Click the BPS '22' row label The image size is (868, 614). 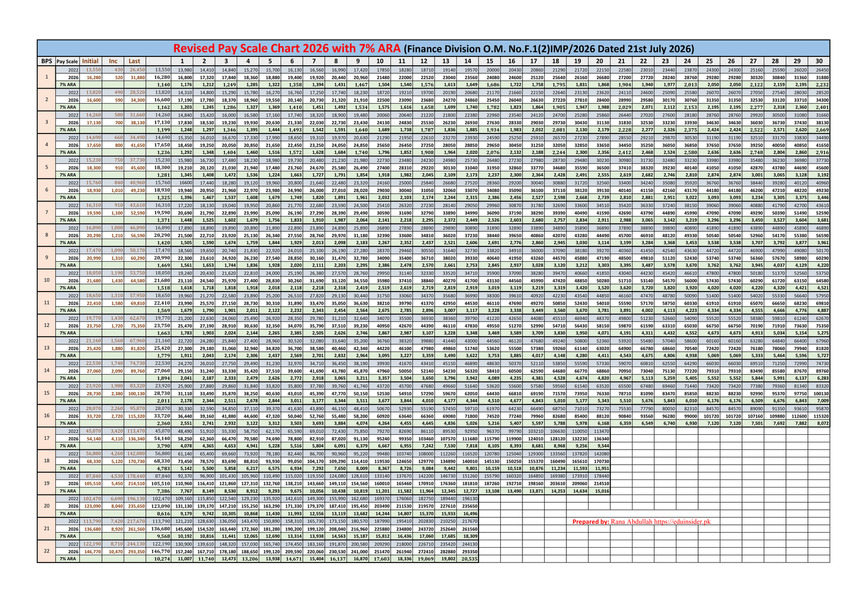point(47,550)
